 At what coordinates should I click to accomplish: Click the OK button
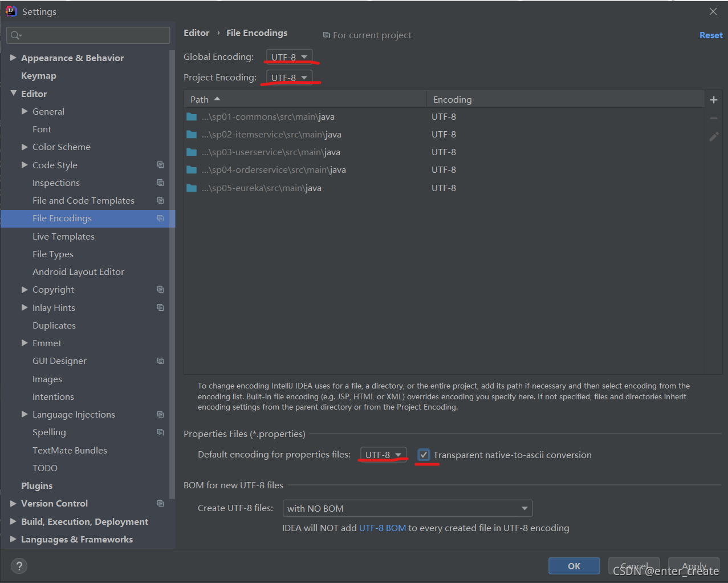[x=574, y=566]
